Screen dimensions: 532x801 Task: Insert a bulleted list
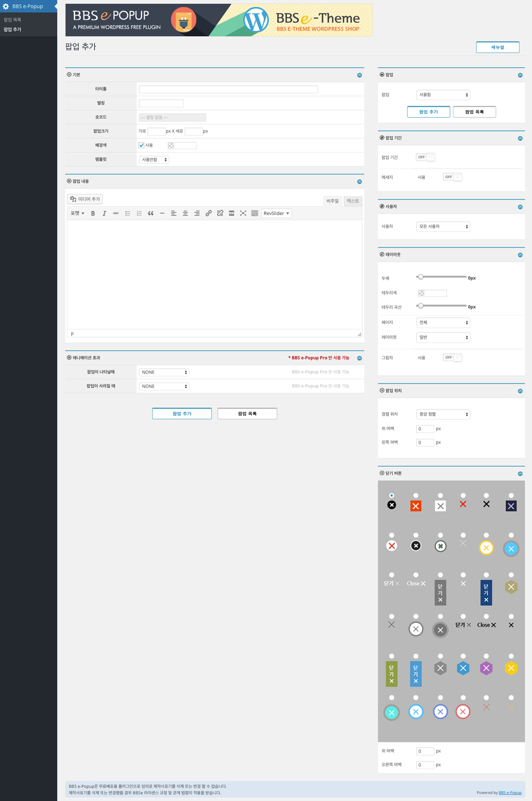point(128,213)
